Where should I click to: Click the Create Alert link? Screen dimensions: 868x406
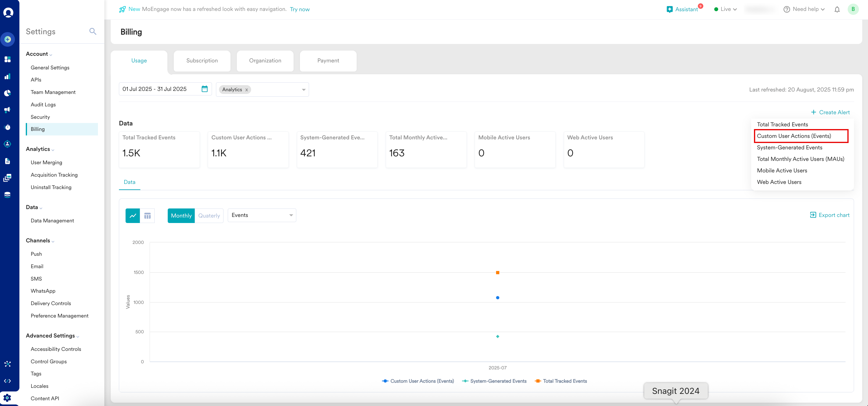830,112
